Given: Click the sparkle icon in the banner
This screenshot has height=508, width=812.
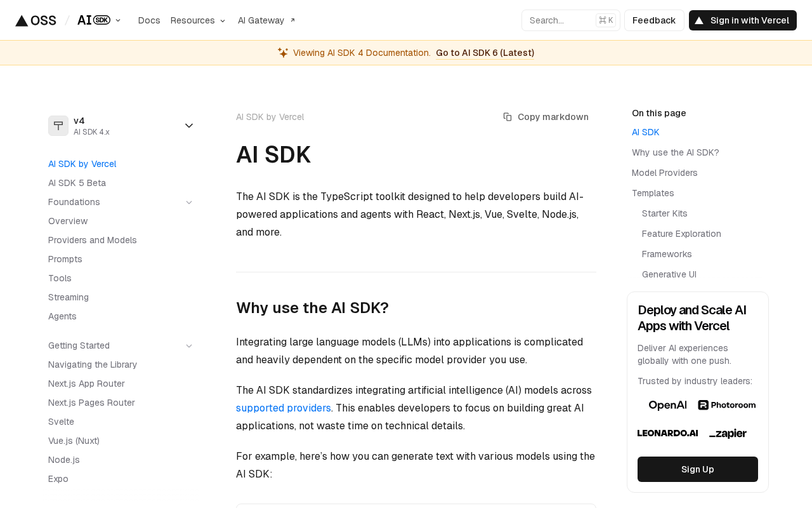Looking at the screenshot, I should coord(283,53).
